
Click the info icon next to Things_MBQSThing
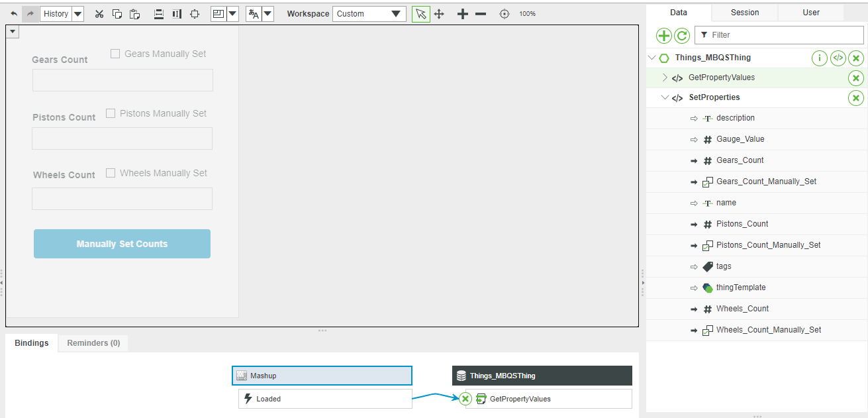click(820, 58)
